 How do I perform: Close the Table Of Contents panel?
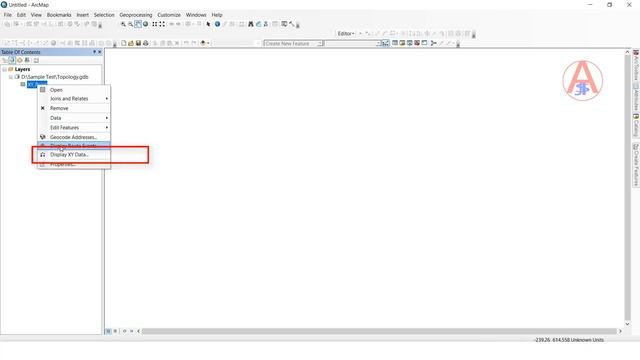100,52
